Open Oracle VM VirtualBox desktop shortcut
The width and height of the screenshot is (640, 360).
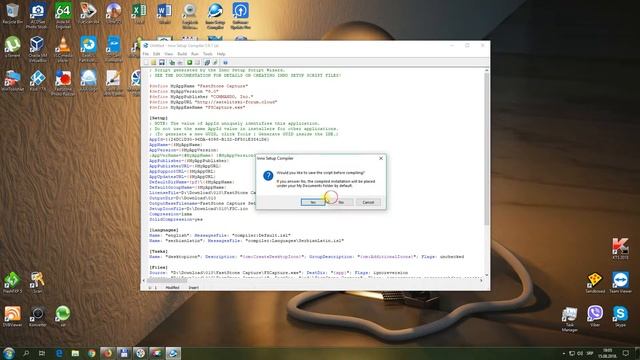coord(37,49)
